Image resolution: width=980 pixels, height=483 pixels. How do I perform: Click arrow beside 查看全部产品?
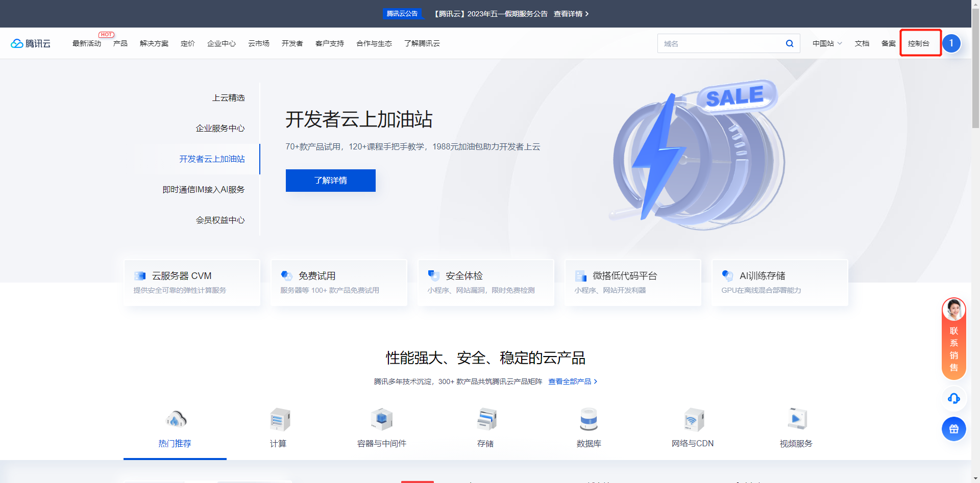(x=595, y=382)
